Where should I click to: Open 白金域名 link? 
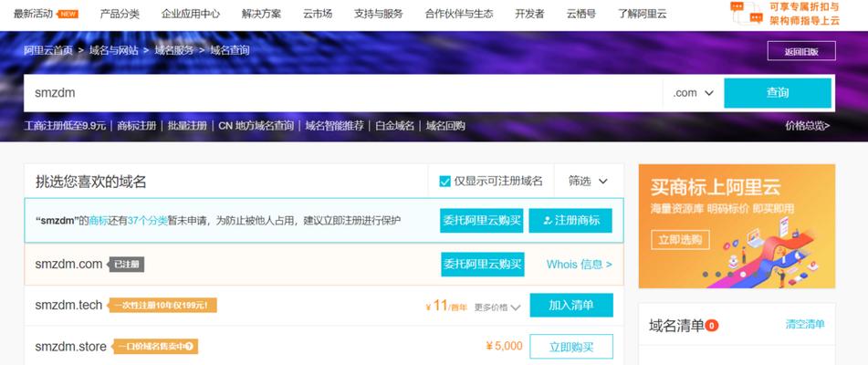[x=394, y=126]
